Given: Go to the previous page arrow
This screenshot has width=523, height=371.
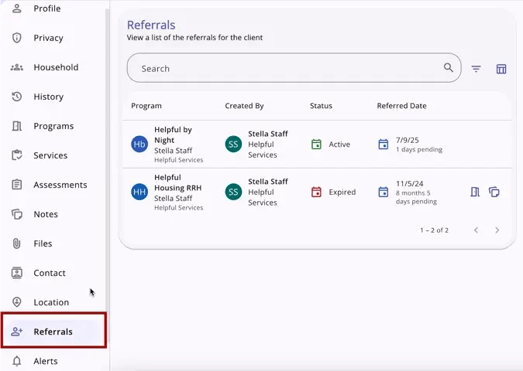Looking at the screenshot, I should 476,230.
